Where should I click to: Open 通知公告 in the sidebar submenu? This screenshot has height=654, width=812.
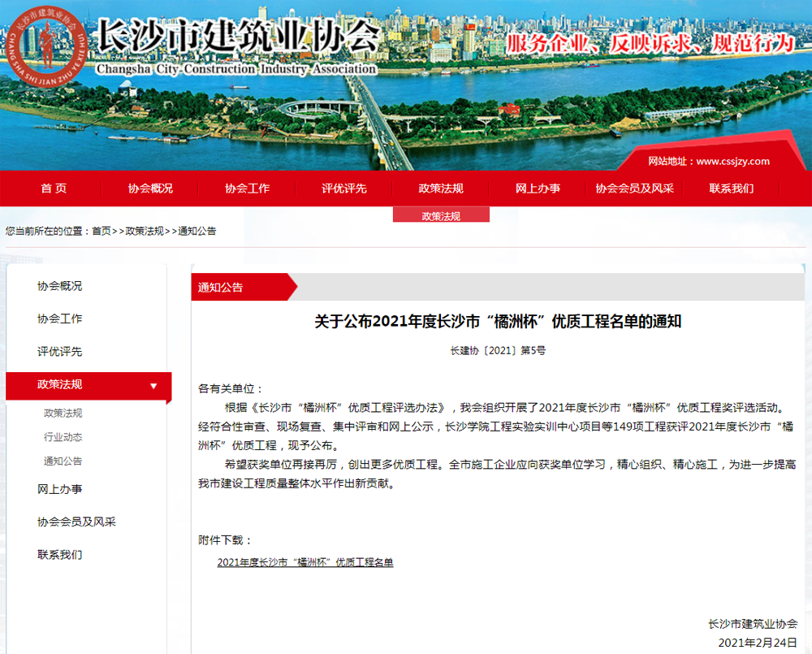click(63, 461)
